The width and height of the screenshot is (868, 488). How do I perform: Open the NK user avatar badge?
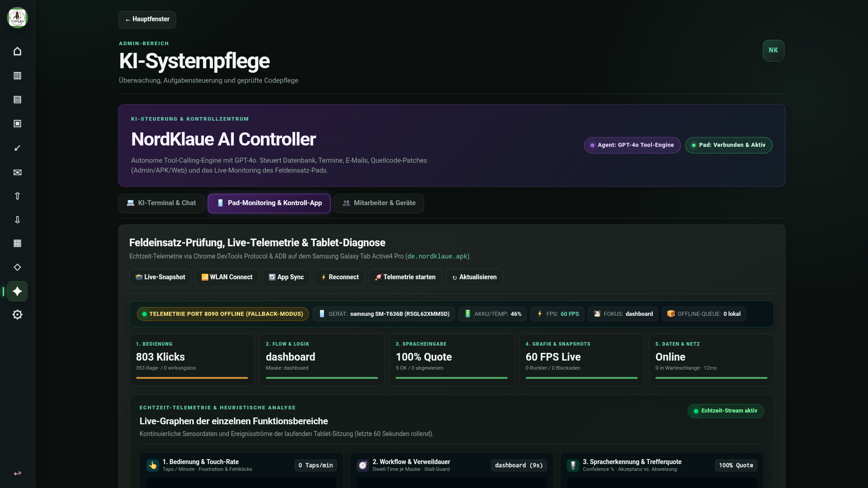pos(773,50)
